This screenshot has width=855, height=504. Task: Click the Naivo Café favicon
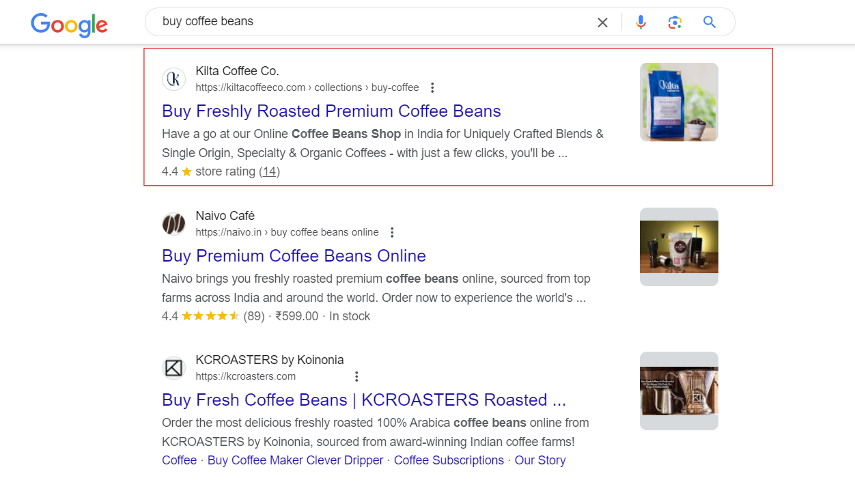174,224
